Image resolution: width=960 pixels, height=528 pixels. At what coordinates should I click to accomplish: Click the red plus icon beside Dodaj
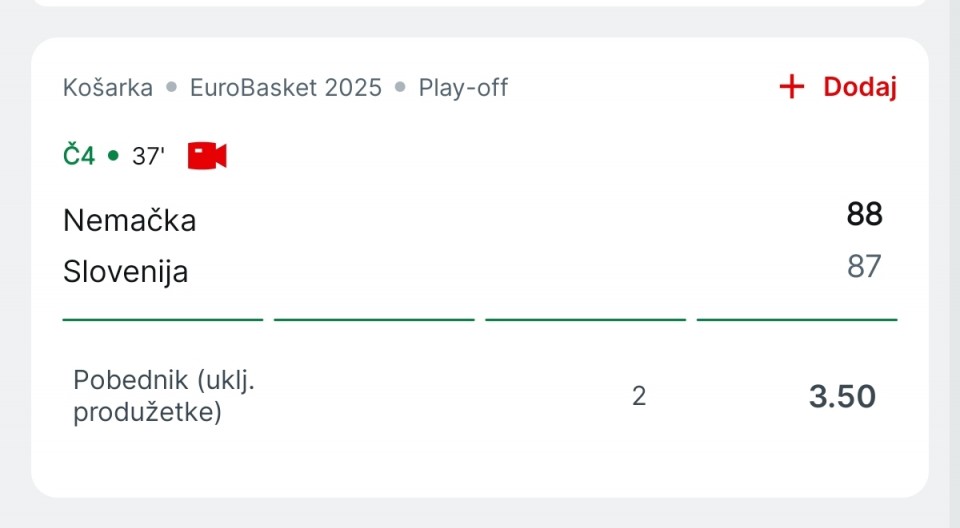click(792, 86)
